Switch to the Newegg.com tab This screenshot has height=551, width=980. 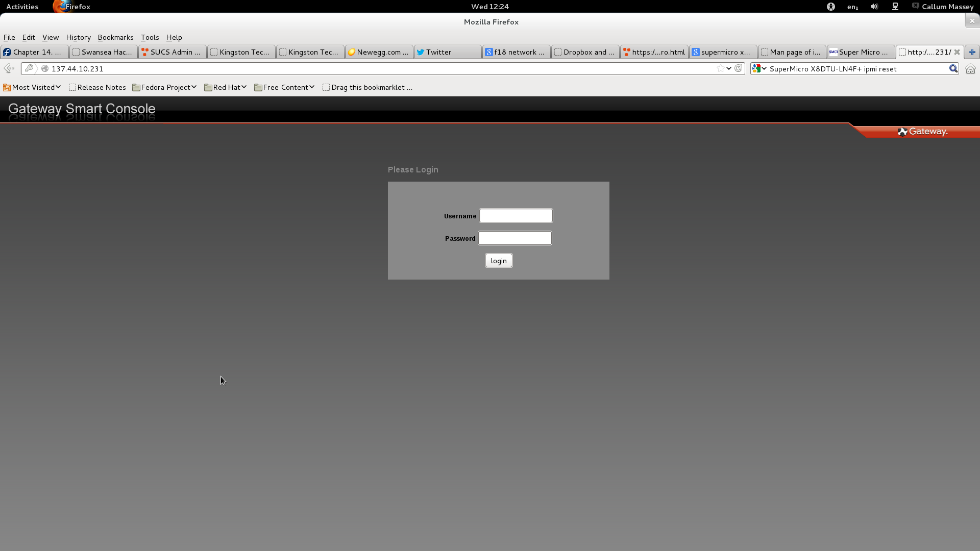tap(379, 52)
